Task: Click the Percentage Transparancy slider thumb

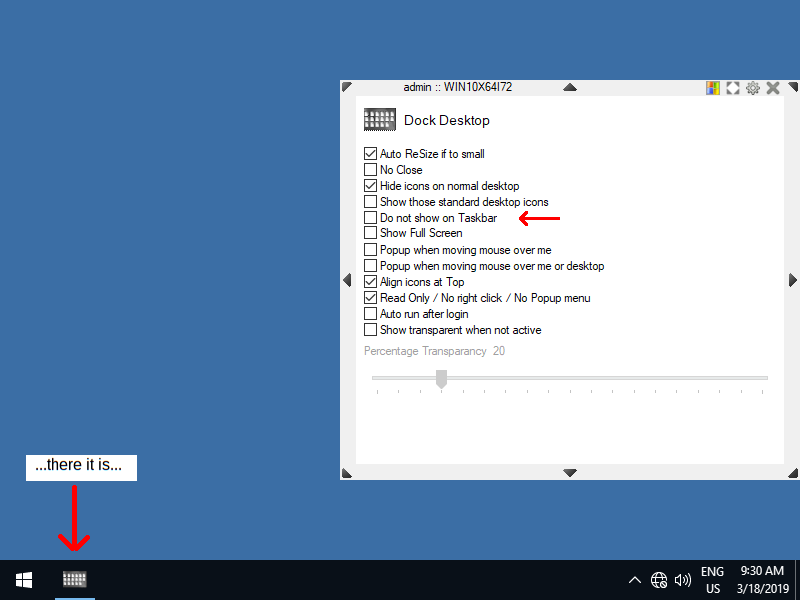Action: (x=441, y=378)
